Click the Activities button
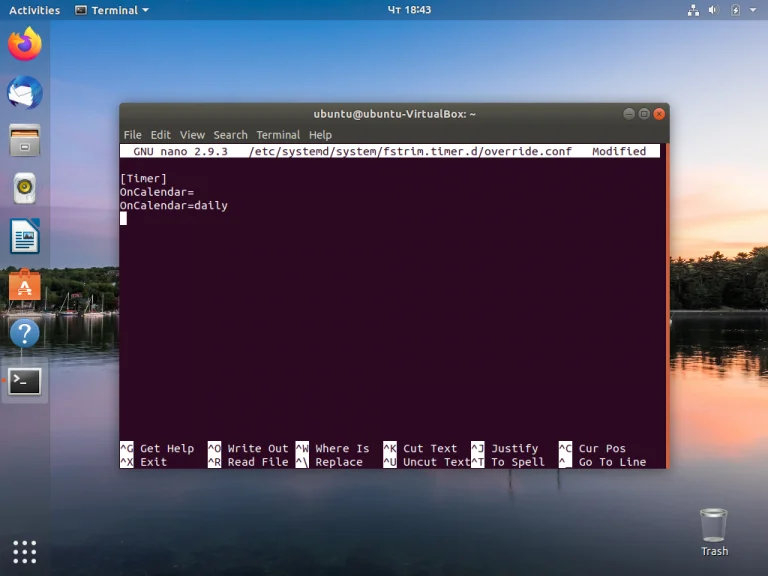This screenshot has width=768, height=576. 34,10
